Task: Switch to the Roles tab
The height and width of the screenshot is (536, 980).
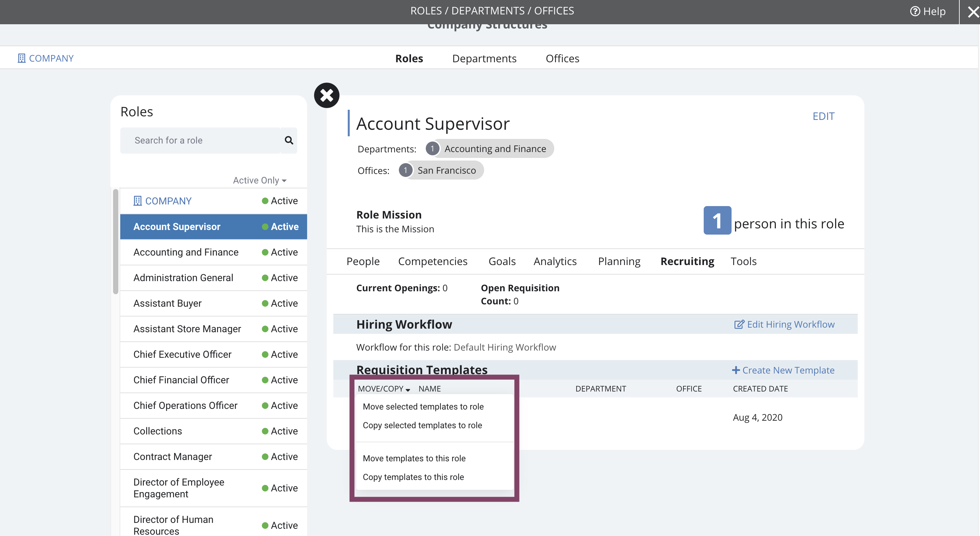Action: [409, 59]
